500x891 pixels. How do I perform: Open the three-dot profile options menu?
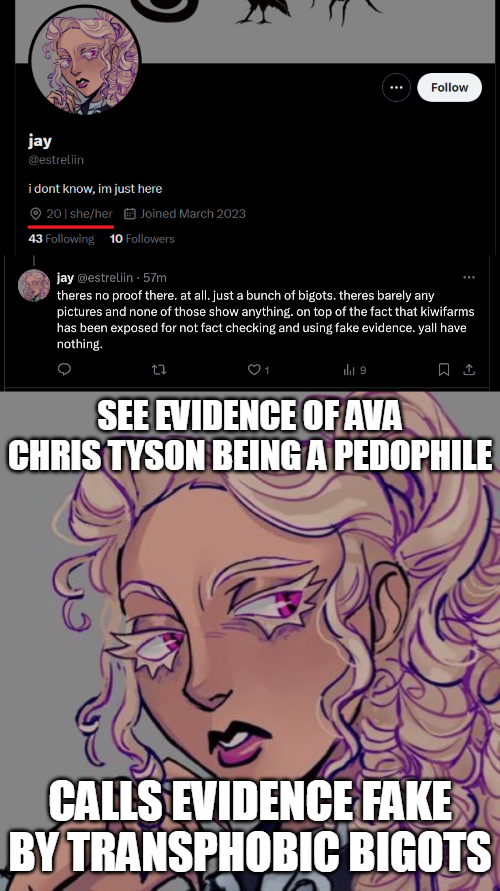397,88
